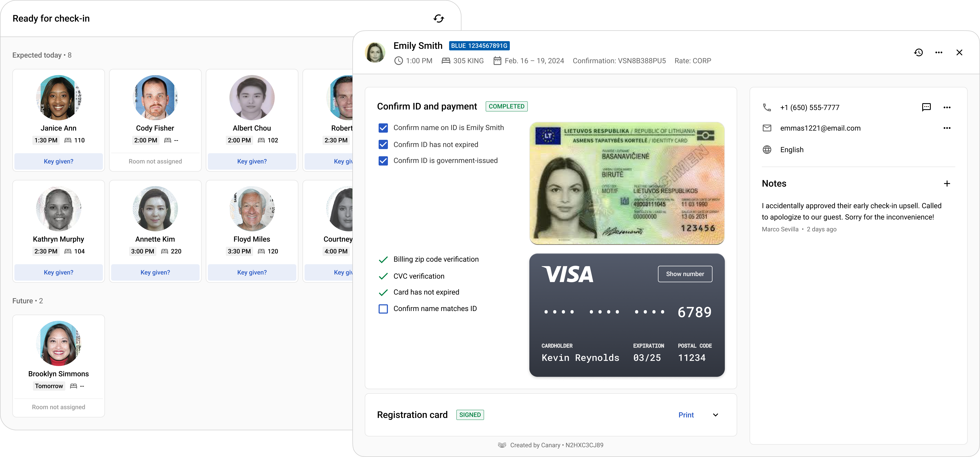Click the Print link for registration card

pos(686,415)
